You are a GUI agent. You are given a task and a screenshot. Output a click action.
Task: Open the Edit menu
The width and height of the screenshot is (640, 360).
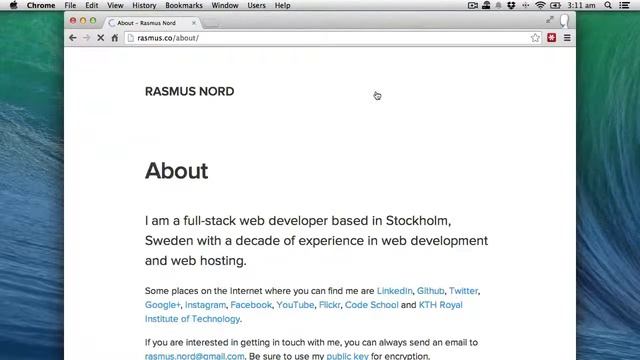[91, 5]
